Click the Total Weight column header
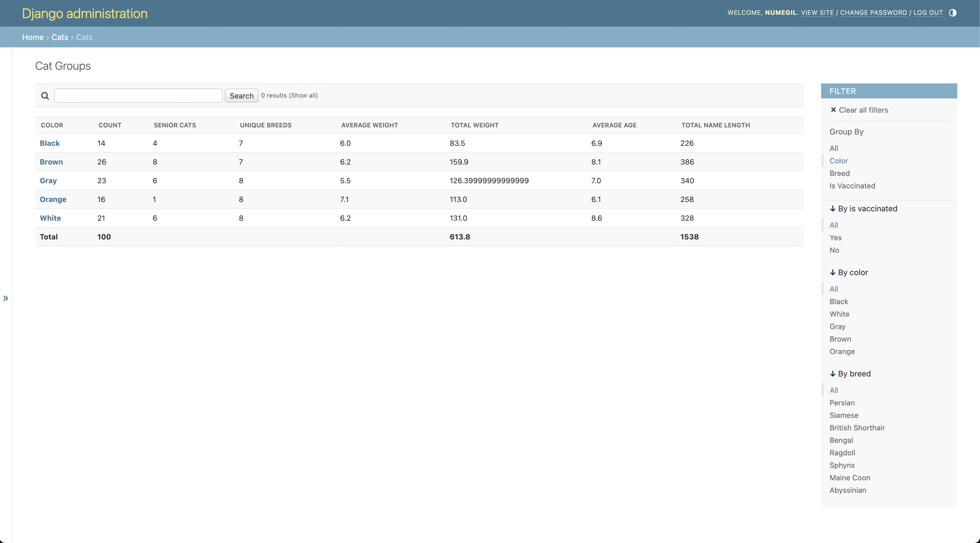 pyautogui.click(x=474, y=125)
